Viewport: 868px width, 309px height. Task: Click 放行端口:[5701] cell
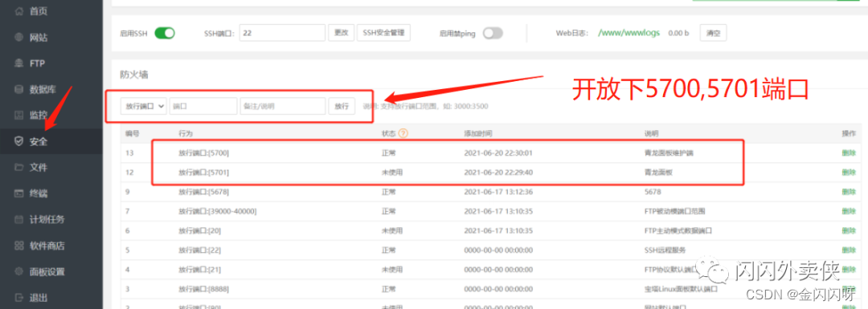[x=203, y=172]
